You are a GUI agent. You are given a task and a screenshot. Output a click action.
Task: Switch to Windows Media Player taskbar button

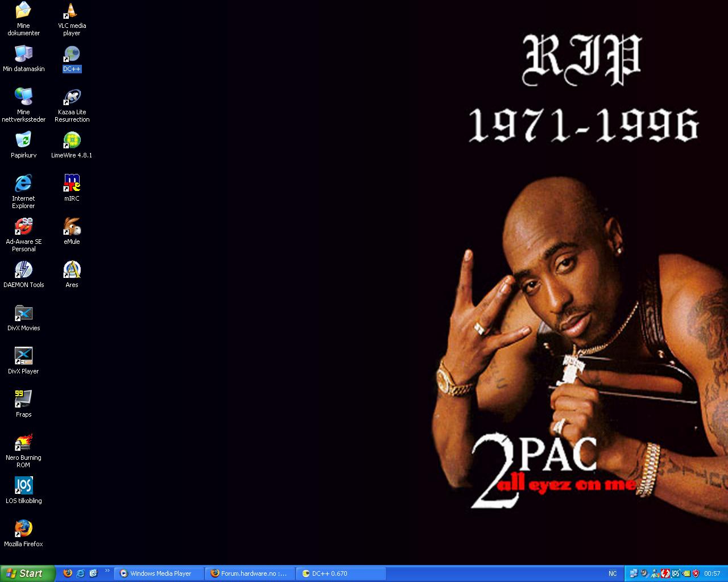pyautogui.click(x=159, y=573)
